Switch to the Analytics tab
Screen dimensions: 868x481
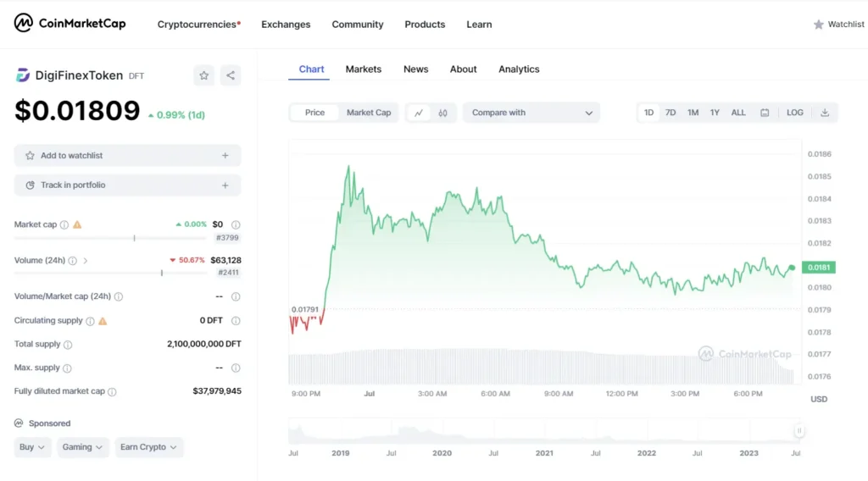pyautogui.click(x=519, y=69)
